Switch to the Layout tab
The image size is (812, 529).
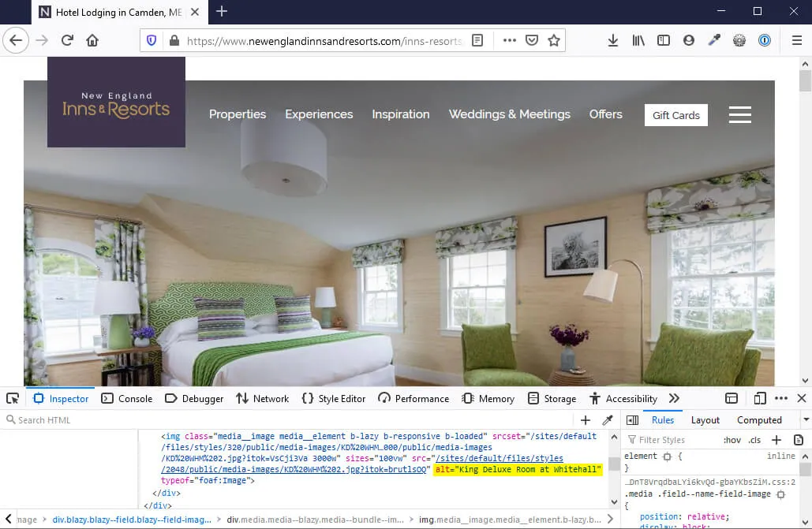[705, 419]
